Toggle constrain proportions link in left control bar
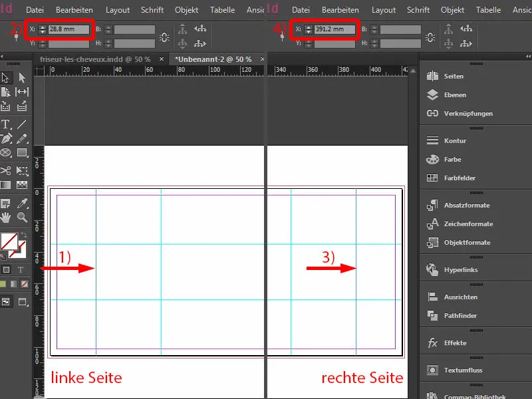532x399 pixels. (164, 37)
